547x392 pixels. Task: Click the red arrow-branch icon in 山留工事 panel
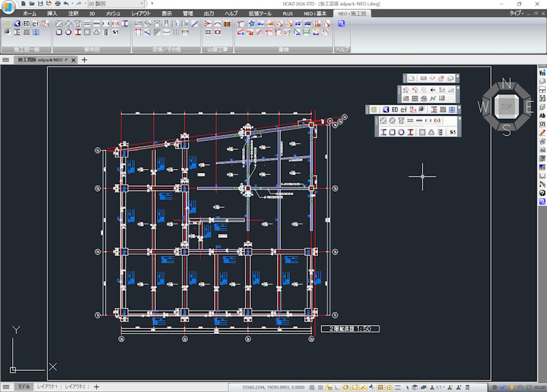tap(209, 24)
